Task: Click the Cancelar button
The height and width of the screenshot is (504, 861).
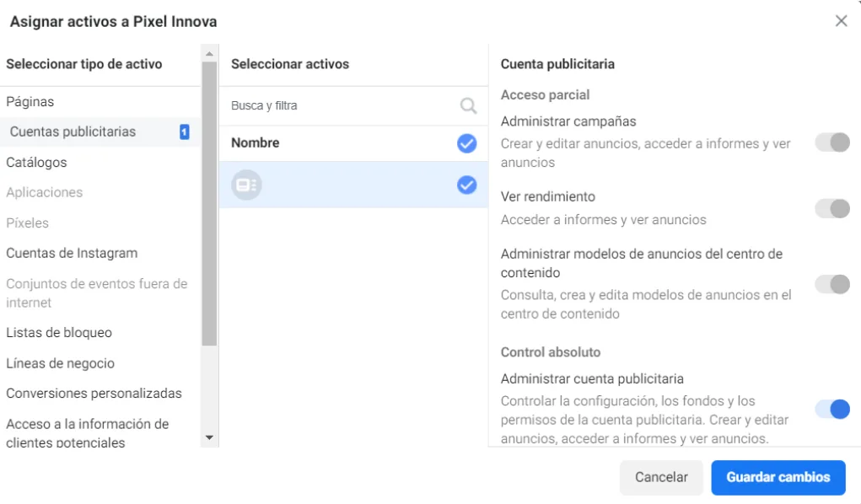Action: click(x=661, y=477)
